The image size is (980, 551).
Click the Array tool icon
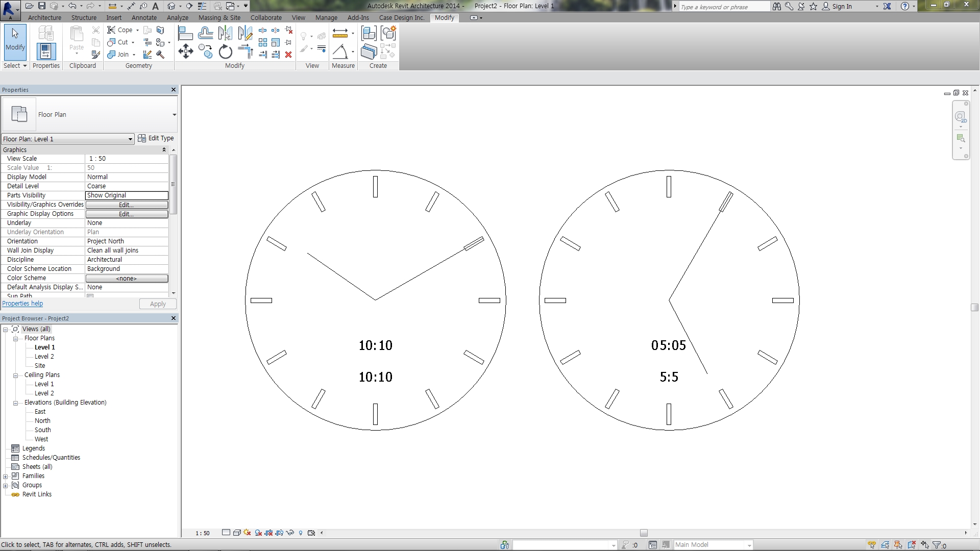pyautogui.click(x=263, y=42)
